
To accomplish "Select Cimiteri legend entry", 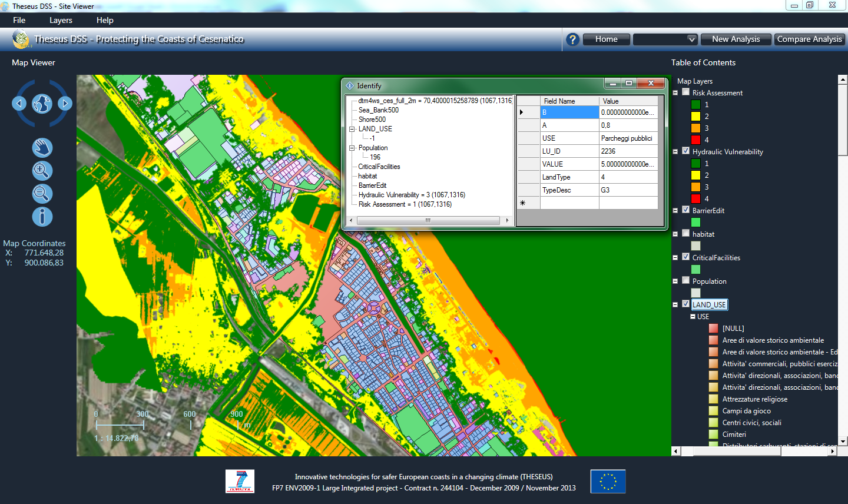I will 734,434.
